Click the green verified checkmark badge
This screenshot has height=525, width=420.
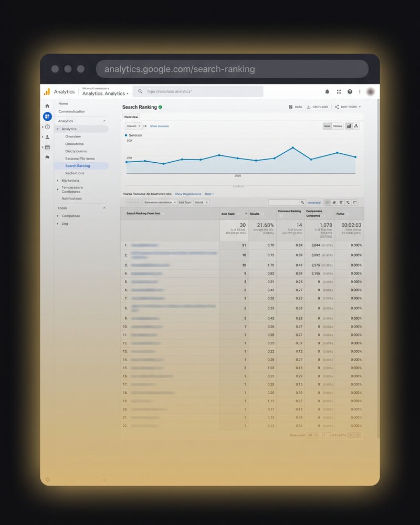click(161, 107)
